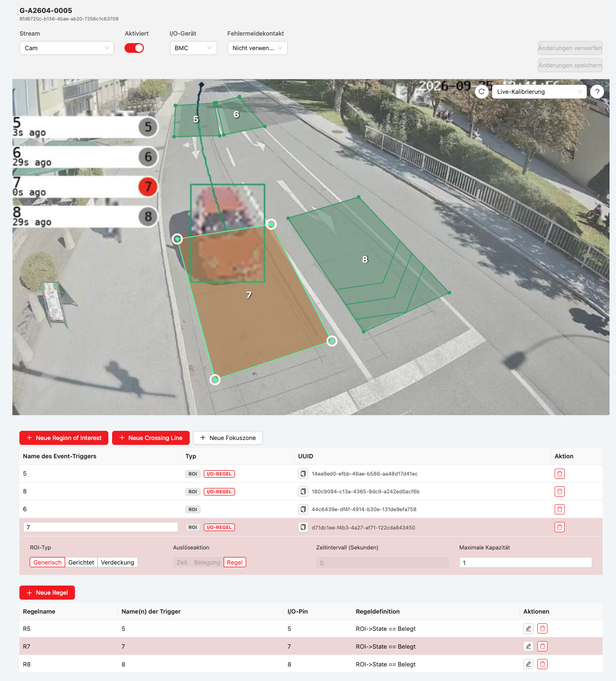Toggle the Aktiviert switch
This screenshot has height=681, width=616.
click(134, 48)
